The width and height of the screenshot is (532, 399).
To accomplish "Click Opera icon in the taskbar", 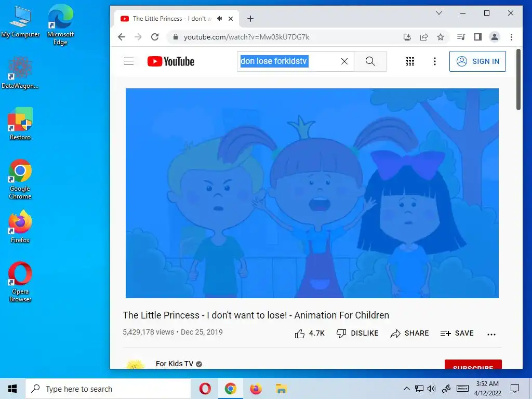I will [x=205, y=389].
